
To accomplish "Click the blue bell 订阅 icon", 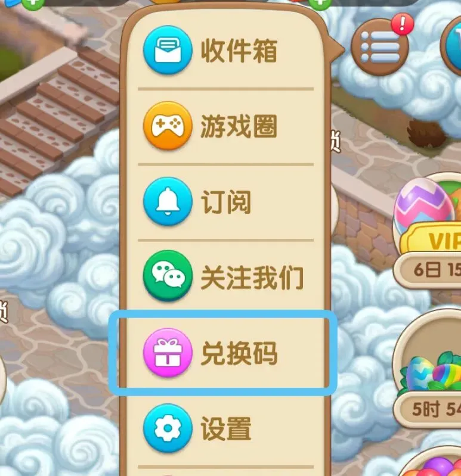I will point(168,201).
